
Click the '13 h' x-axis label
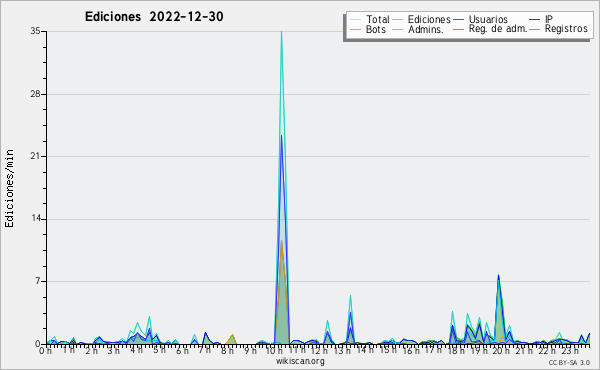pos(342,351)
